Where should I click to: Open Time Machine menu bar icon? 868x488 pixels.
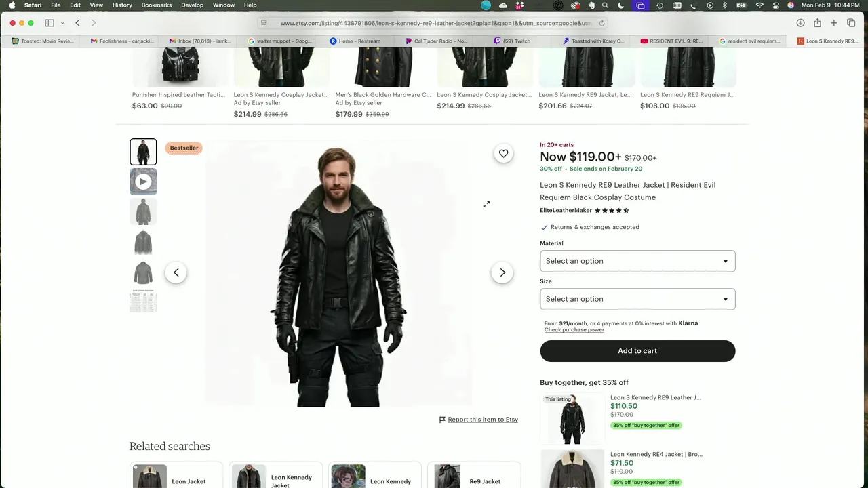click(x=660, y=5)
